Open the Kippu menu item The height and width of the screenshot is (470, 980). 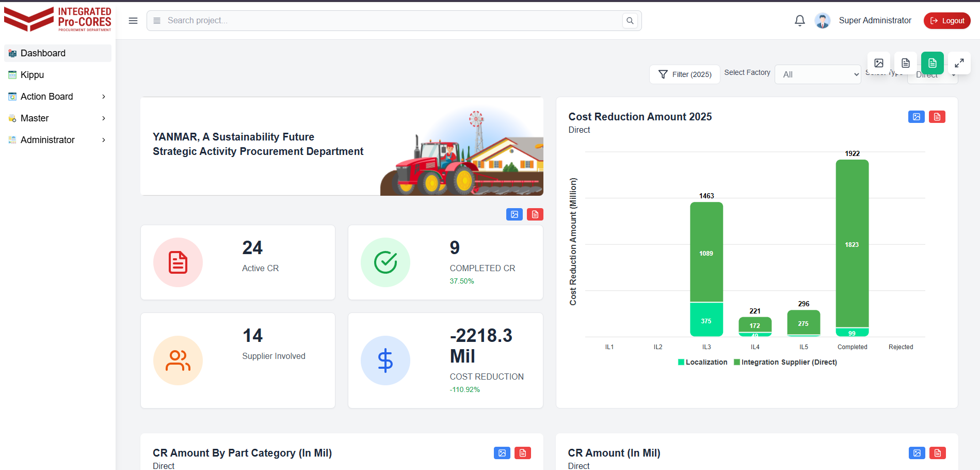58,75
